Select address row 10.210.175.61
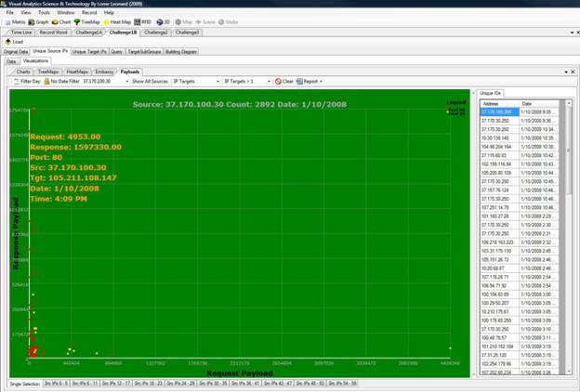This screenshot has width=580, height=392. (x=520, y=312)
